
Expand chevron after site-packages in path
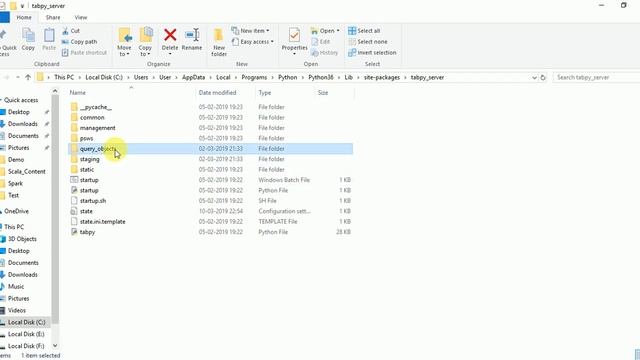point(405,77)
